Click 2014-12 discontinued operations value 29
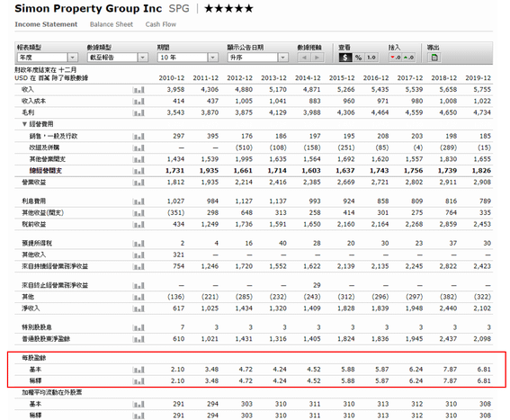The height and width of the screenshot is (420, 510). (317, 286)
